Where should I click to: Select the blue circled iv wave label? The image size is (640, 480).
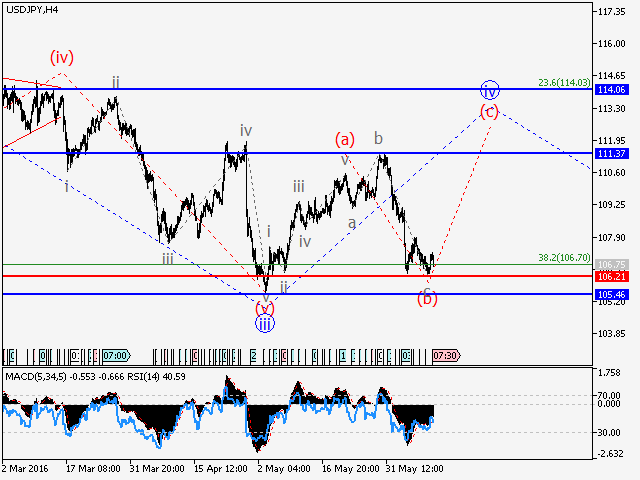(490, 90)
